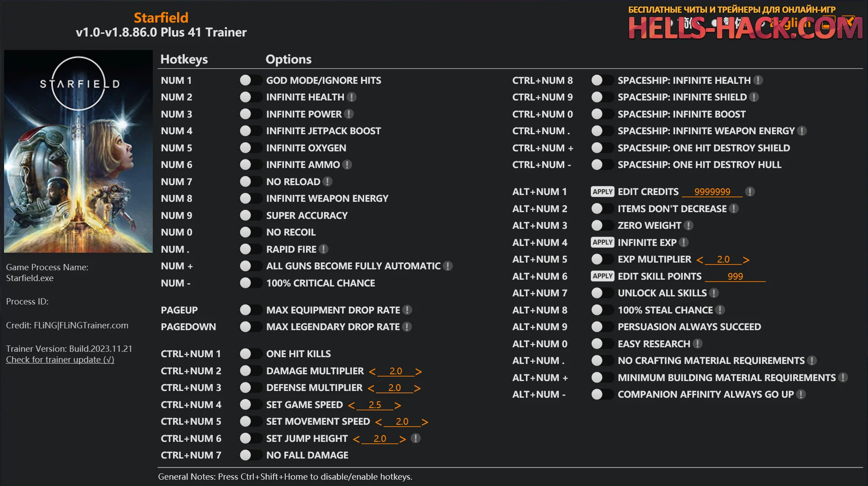Increase Exp Multiplier with right arrow

click(x=746, y=260)
